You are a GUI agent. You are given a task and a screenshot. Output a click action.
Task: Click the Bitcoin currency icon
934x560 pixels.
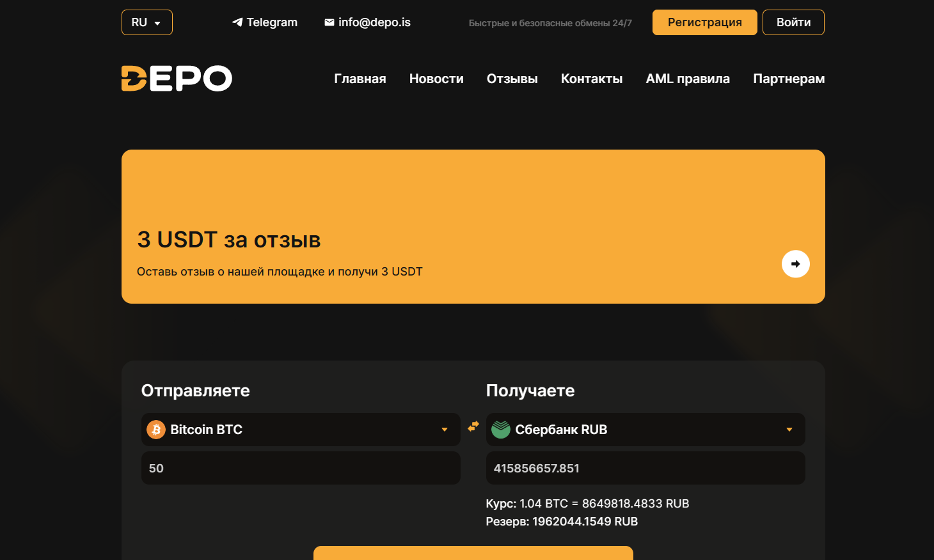pos(156,430)
